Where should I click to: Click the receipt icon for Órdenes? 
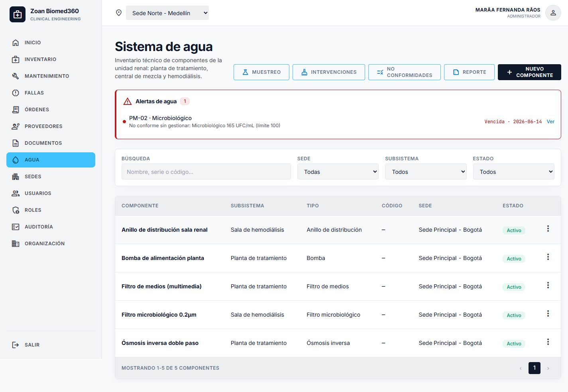click(16, 110)
